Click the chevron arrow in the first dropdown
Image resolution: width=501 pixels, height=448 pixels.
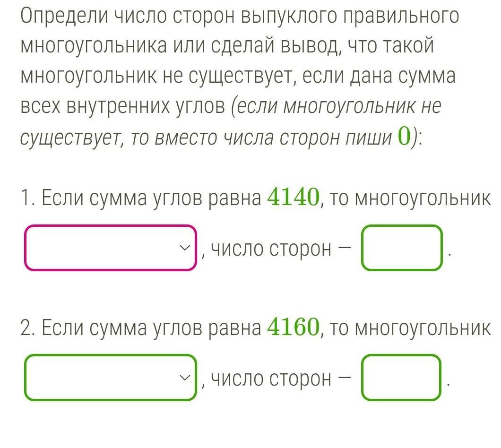coord(185,248)
